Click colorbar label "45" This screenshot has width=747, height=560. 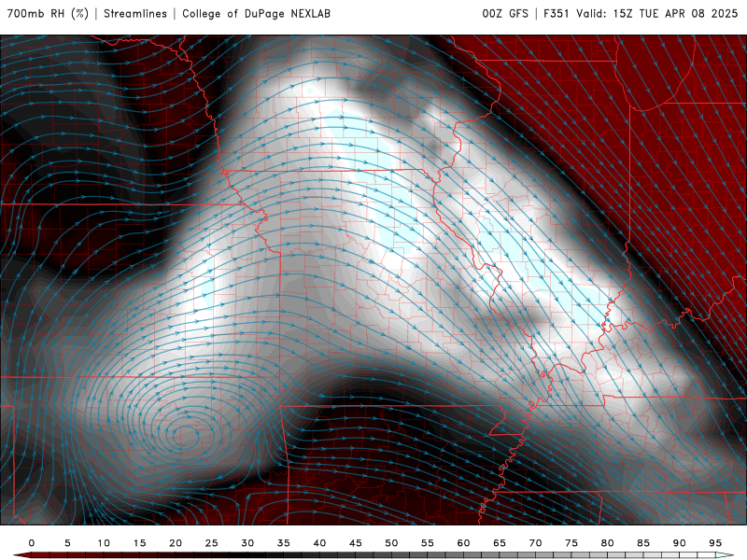click(356, 543)
